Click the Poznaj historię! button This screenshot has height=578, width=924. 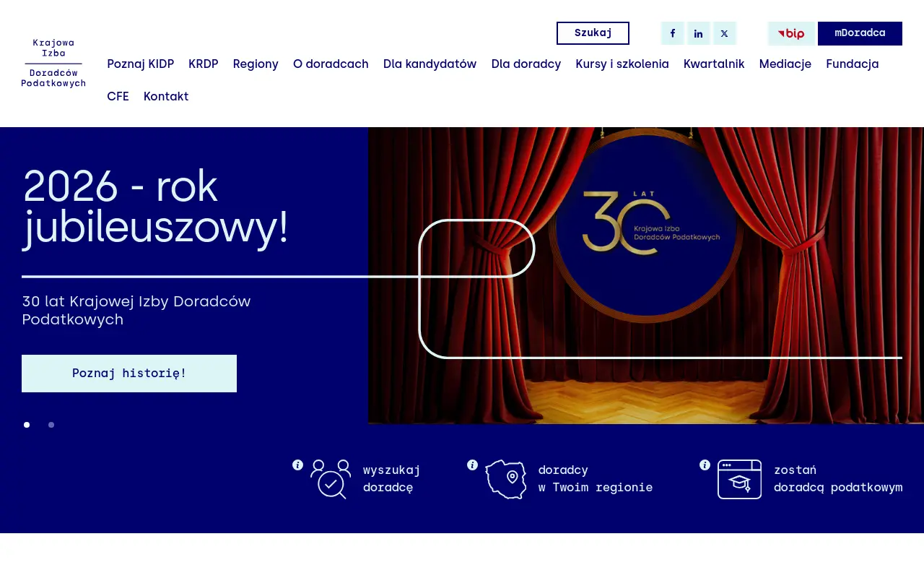pos(129,374)
